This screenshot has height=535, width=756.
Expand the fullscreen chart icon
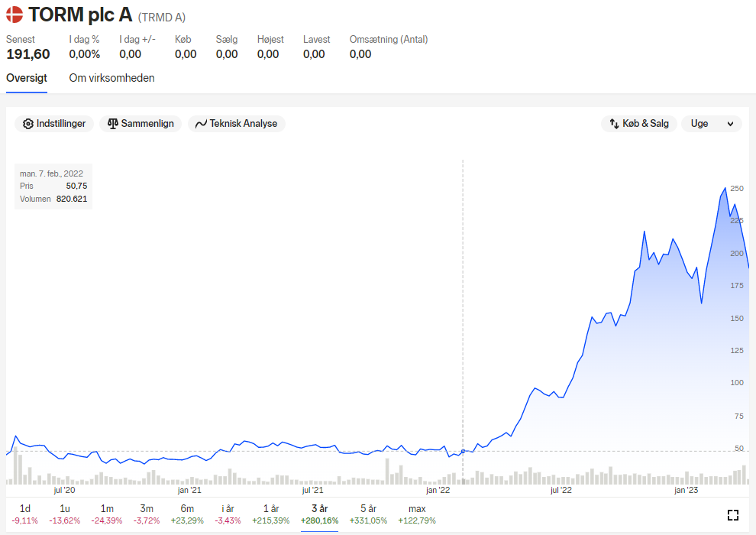[733, 514]
